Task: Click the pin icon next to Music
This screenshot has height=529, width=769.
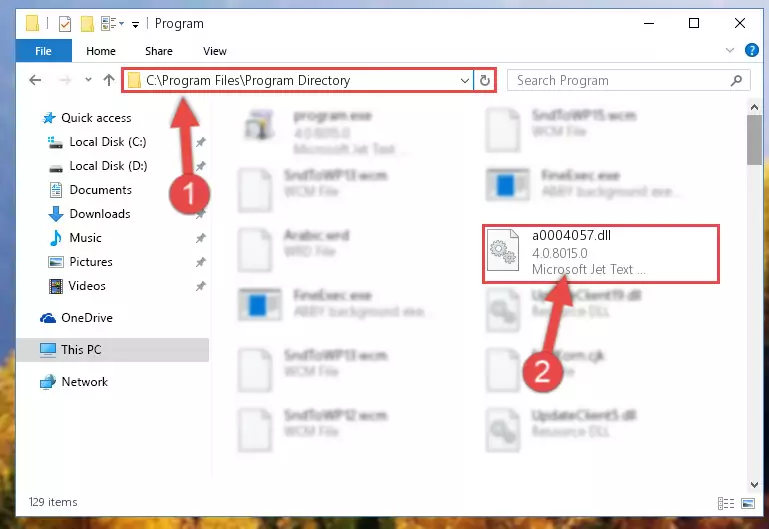Action: pos(201,238)
